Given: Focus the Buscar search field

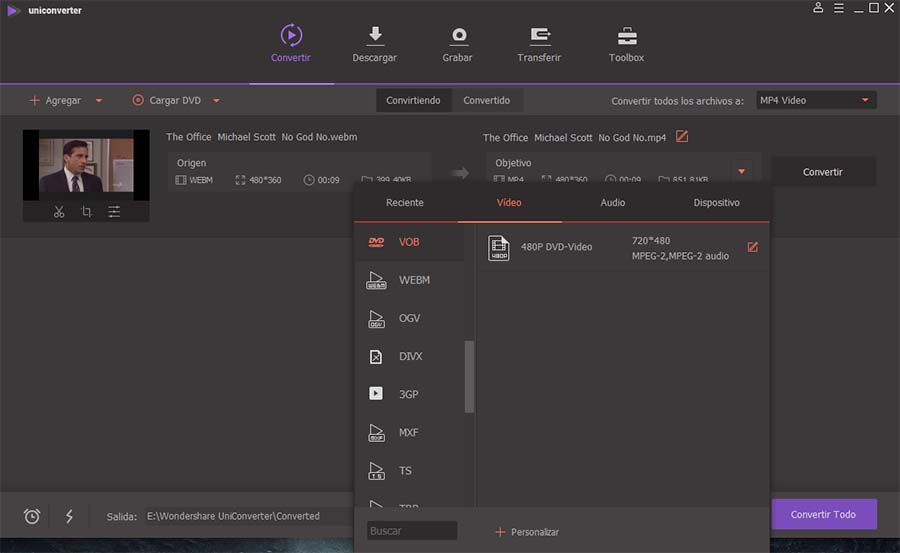Looking at the screenshot, I should click(412, 531).
